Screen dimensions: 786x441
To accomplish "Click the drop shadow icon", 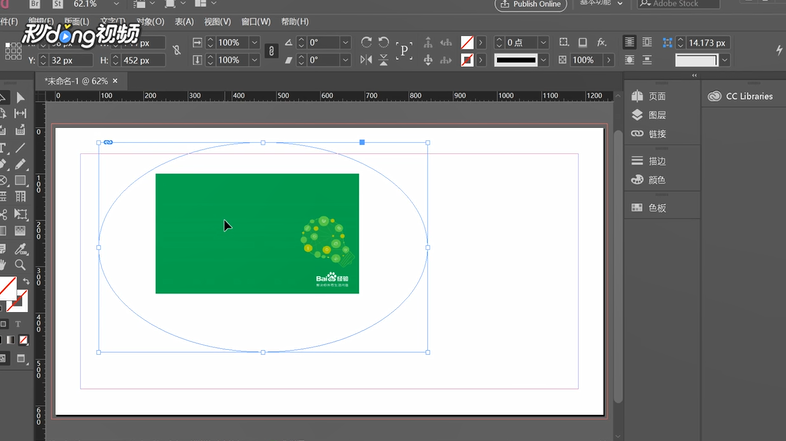I will (x=582, y=43).
